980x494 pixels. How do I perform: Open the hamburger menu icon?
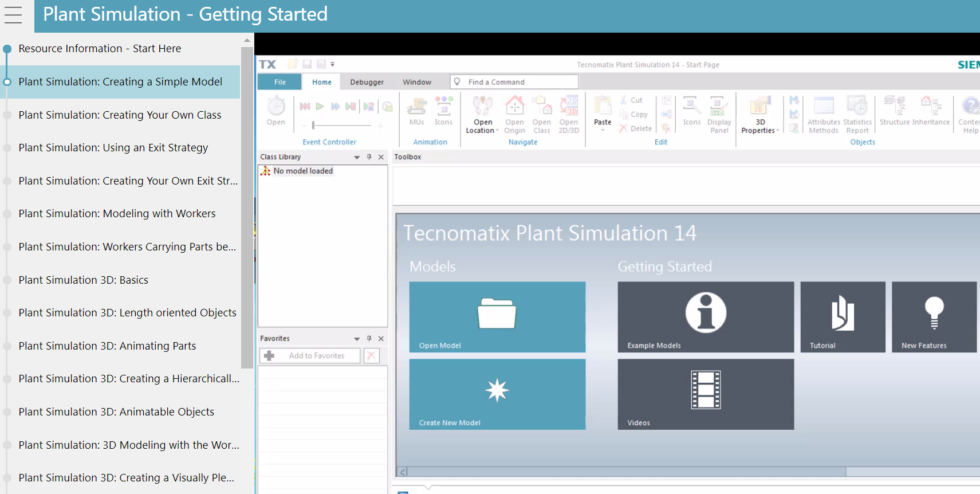point(13,15)
